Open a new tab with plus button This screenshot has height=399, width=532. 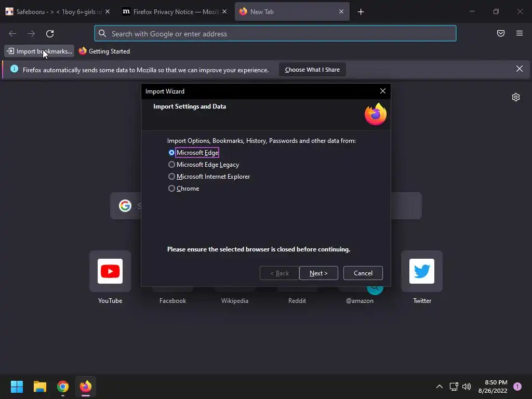pyautogui.click(x=361, y=12)
